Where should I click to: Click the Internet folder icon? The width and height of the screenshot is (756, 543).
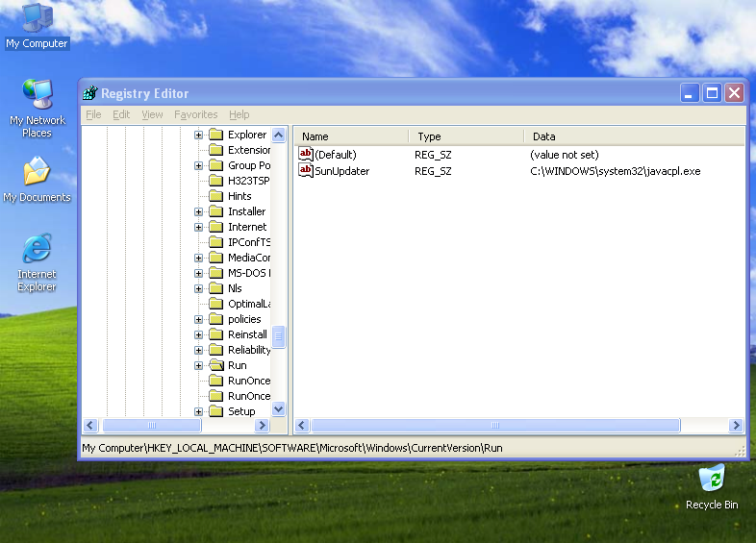pos(216,227)
